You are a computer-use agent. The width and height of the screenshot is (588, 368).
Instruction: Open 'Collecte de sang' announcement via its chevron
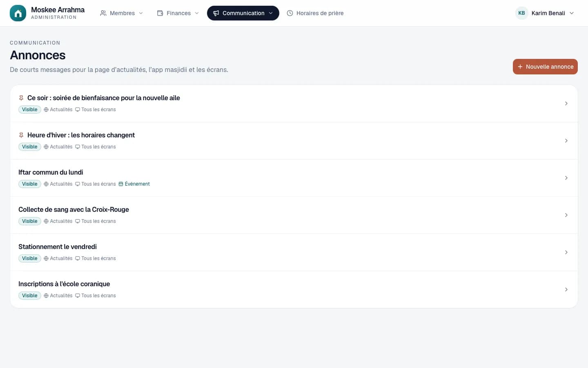[x=566, y=215]
